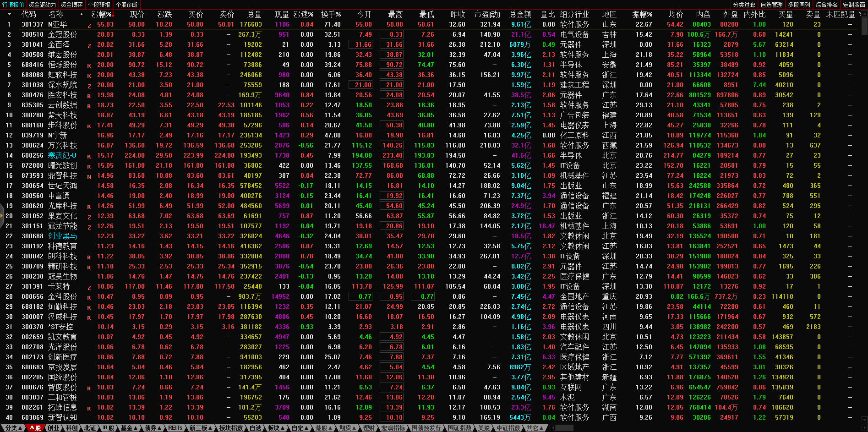Click the scroll-left arrow after tab strip
Image resolution: width=868 pixels, height=432 pixels.
(x=553, y=428)
